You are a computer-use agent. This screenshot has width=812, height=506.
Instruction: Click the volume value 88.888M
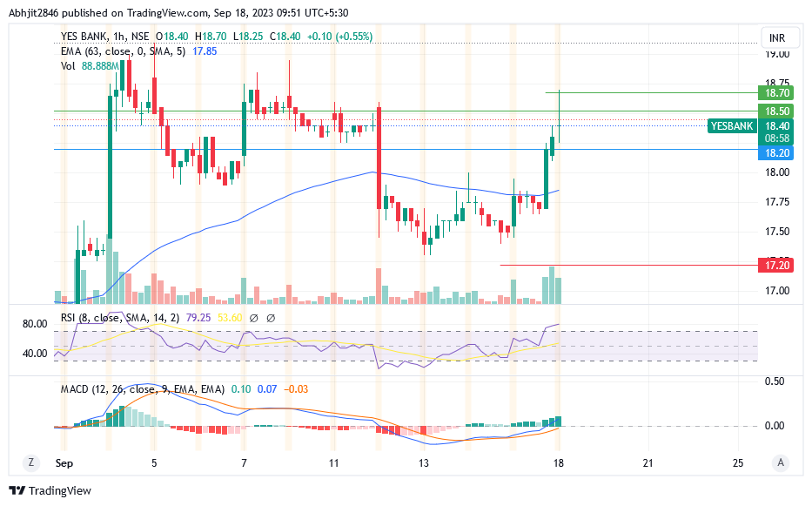tap(100, 66)
